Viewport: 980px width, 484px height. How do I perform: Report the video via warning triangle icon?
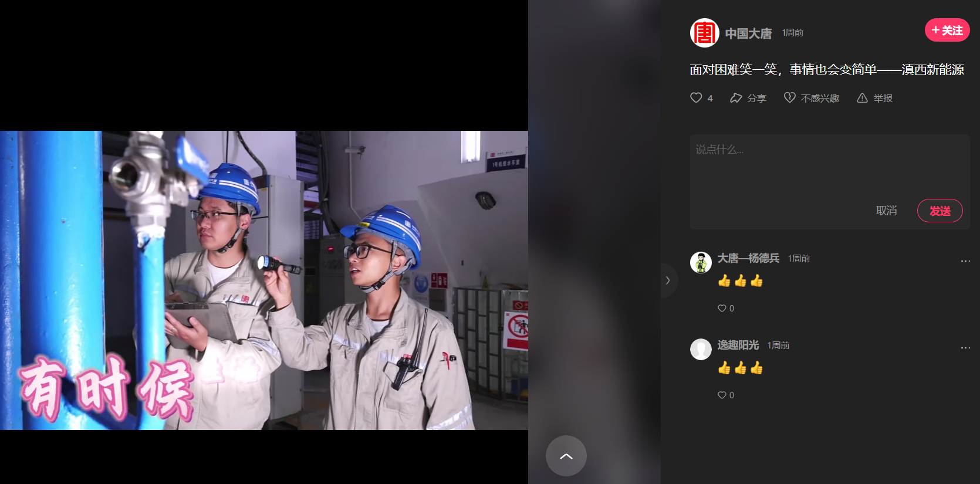tap(862, 98)
